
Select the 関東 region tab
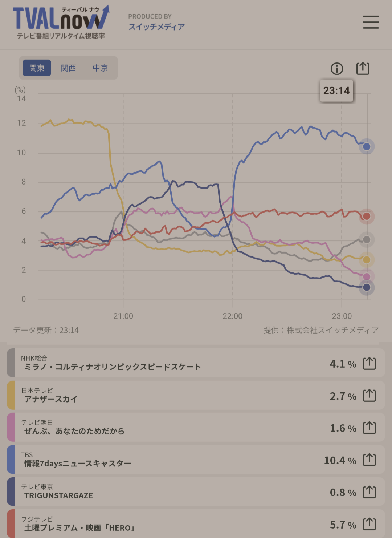click(37, 68)
